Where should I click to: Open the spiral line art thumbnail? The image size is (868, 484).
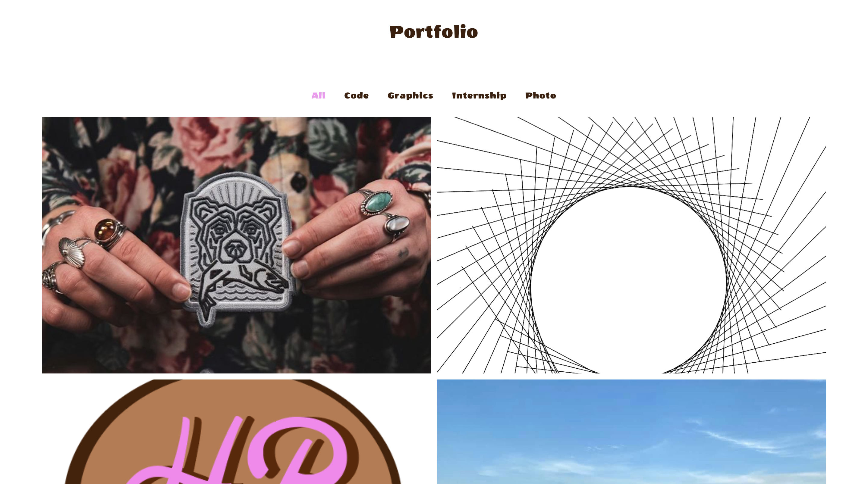tap(631, 245)
